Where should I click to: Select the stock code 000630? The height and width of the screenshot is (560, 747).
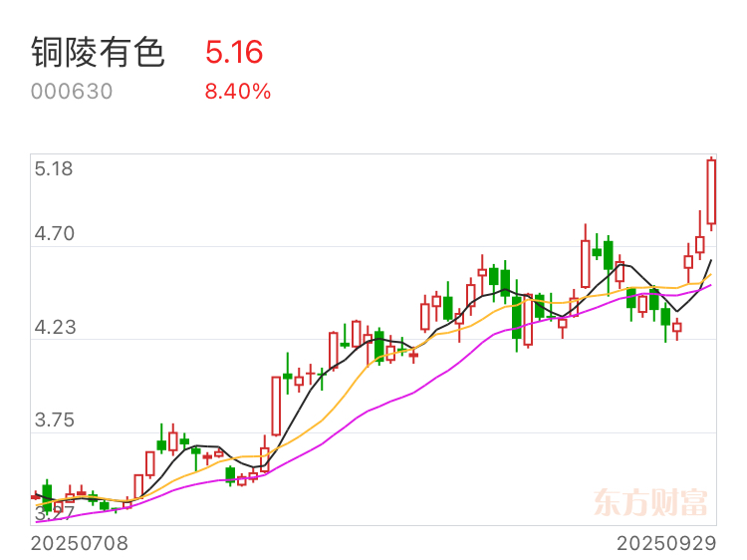[72, 92]
